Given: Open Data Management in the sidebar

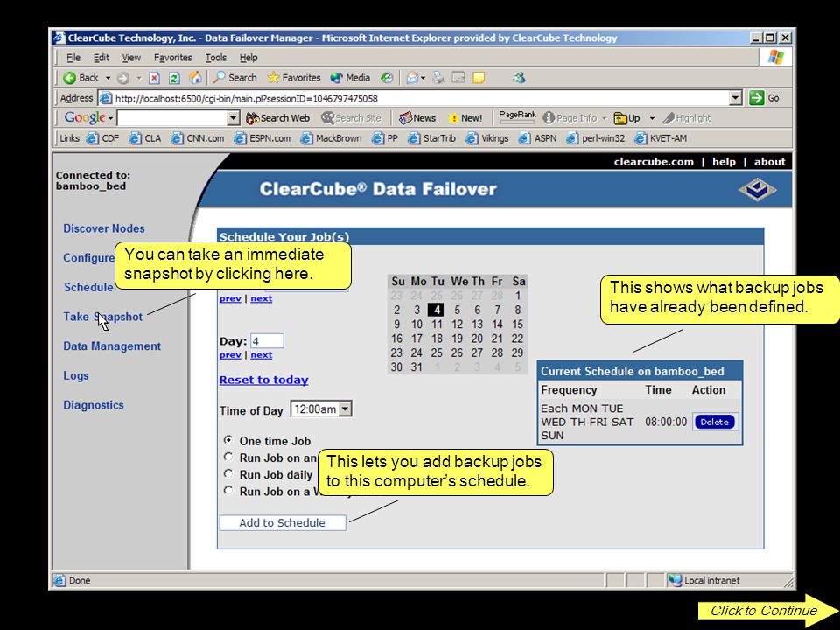Looking at the screenshot, I should [112, 346].
